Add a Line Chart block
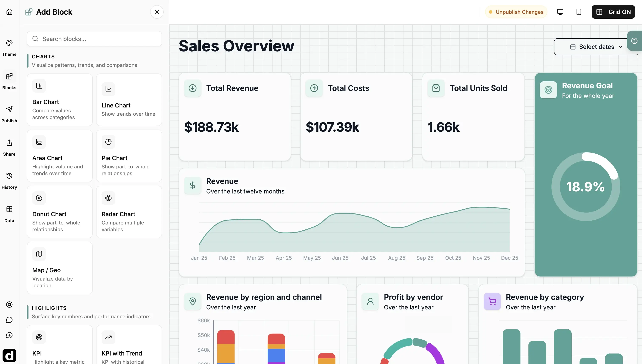This screenshot has height=364, width=642. coord(129,100)
